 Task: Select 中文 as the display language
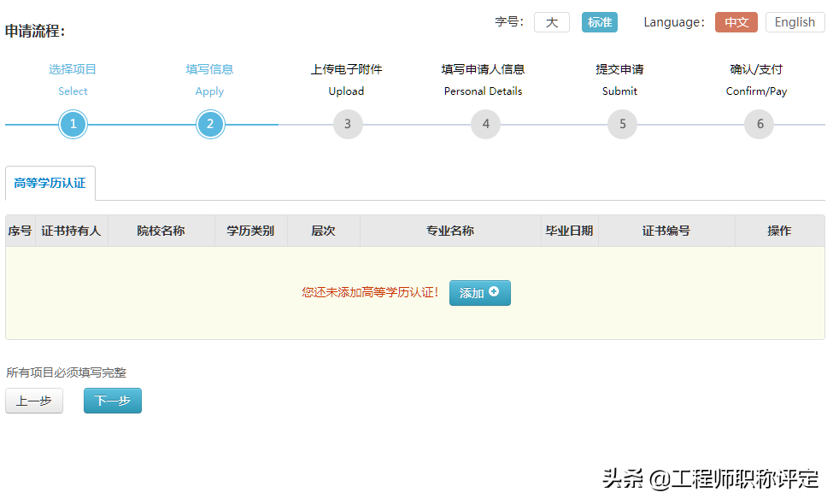[736, 22]
